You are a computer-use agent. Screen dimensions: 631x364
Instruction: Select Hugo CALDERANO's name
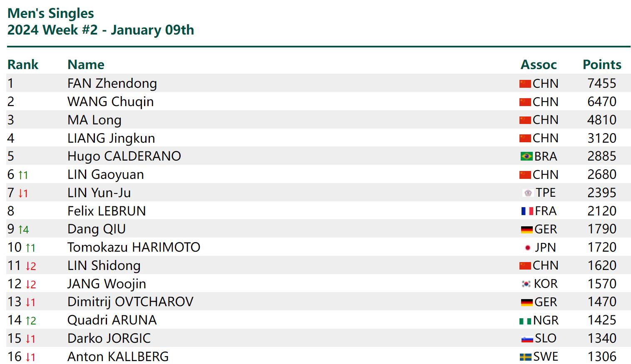point(124,156)
